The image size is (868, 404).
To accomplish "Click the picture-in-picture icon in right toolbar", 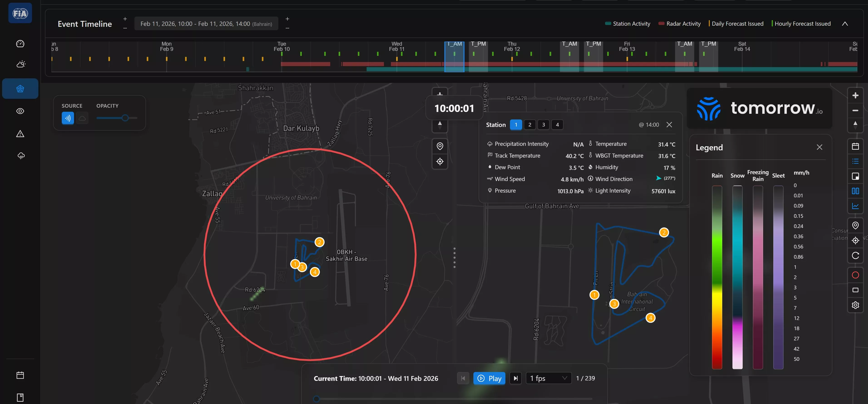I will [855, 176].
